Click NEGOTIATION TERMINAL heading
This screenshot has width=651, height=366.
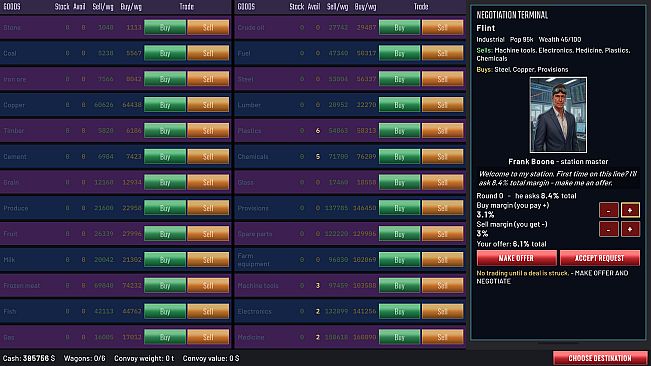pos(512,15)
